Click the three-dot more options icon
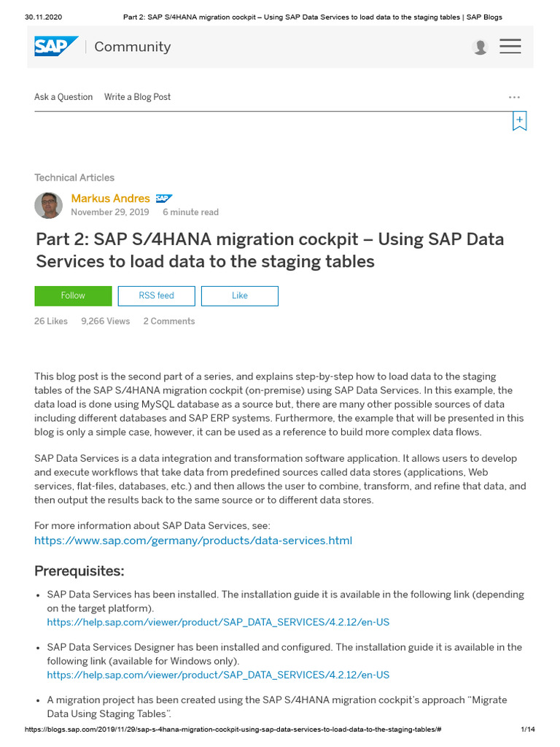 514,97
